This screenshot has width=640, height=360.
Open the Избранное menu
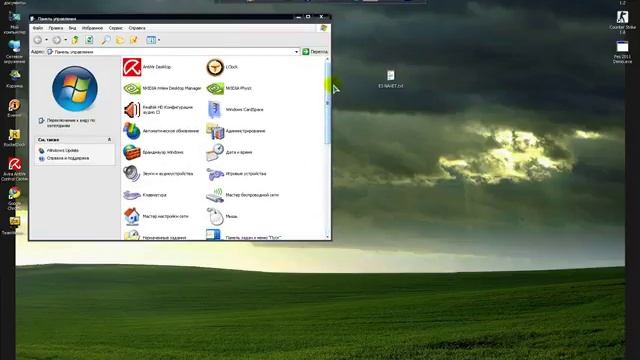coord(92,28)
